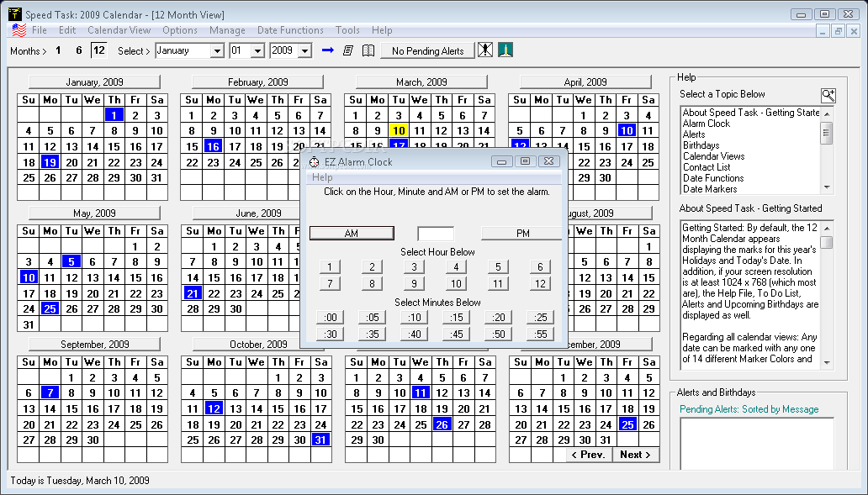Screen dimensions: 868x495
Task: Select the Contact List help topic
Action: (x=707, y=167)
